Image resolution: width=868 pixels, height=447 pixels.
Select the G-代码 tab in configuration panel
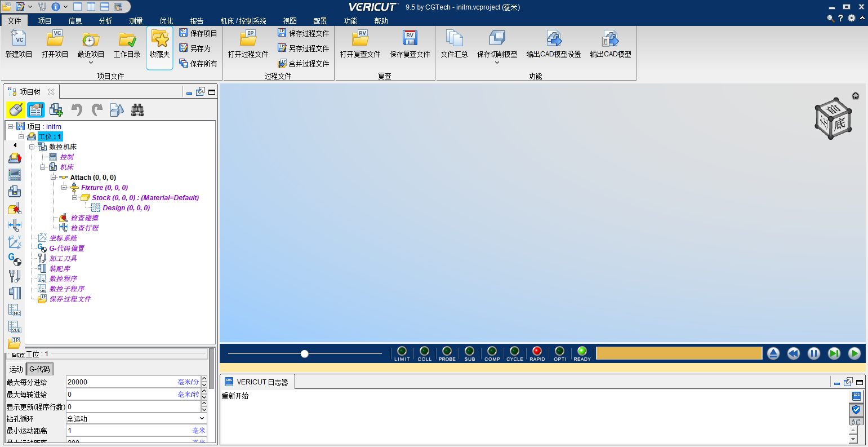40,369
